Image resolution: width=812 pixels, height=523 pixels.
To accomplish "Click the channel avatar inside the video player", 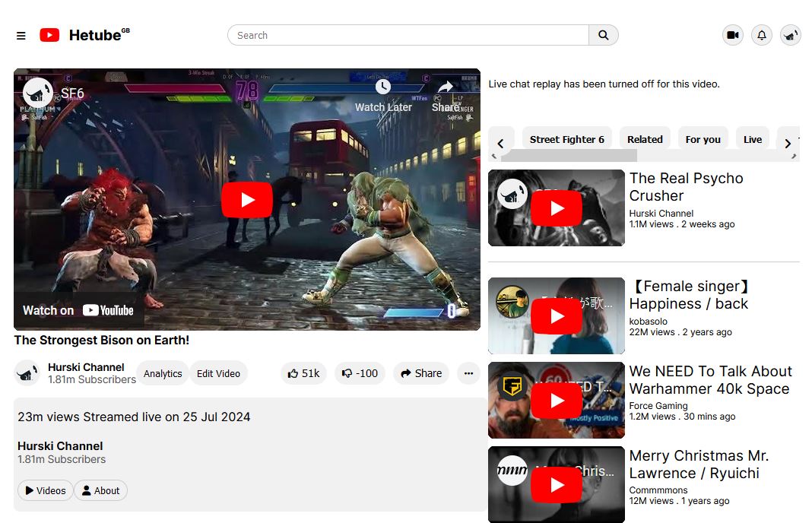I will (38, 94).
